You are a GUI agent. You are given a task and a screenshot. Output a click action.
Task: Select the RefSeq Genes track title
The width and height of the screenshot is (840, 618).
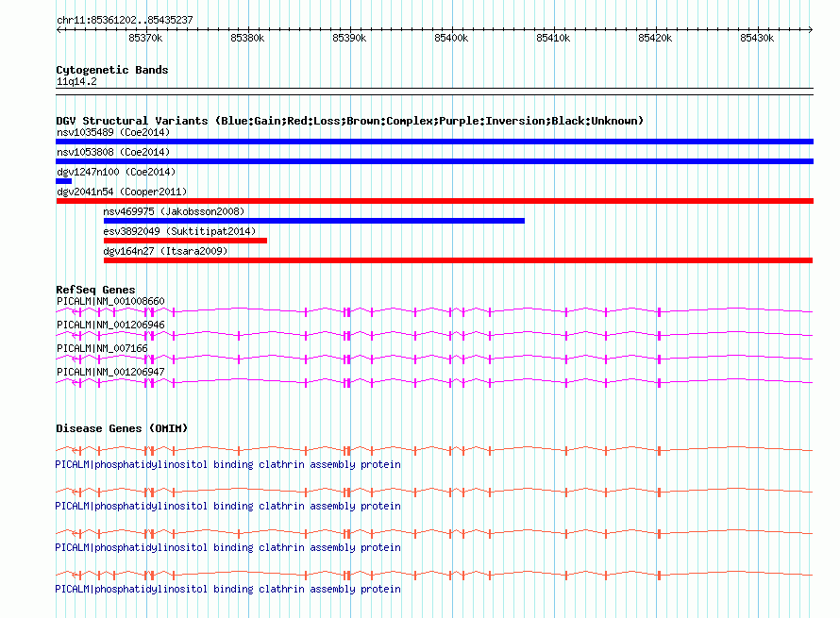(95, 290)
